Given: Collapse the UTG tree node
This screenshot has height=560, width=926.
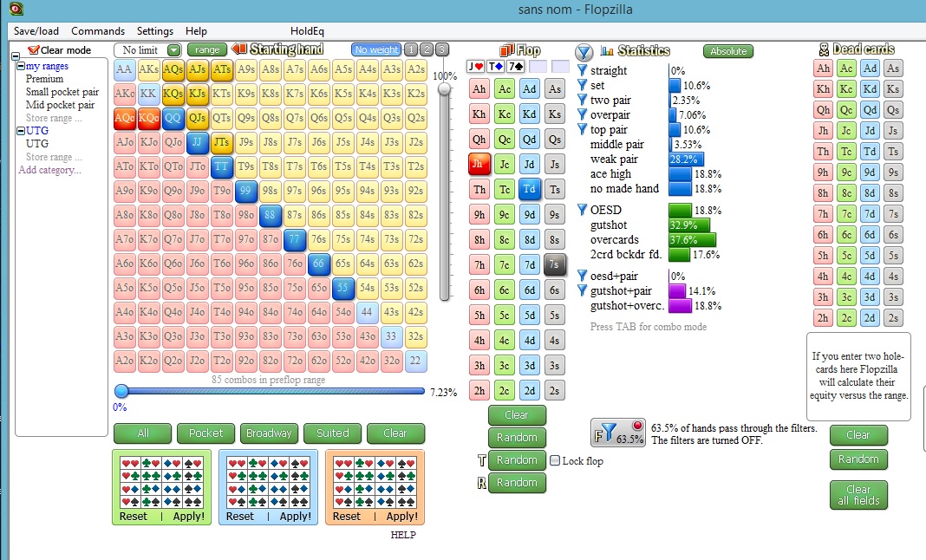Looking at the screenshot, I should tap(21, 131).
